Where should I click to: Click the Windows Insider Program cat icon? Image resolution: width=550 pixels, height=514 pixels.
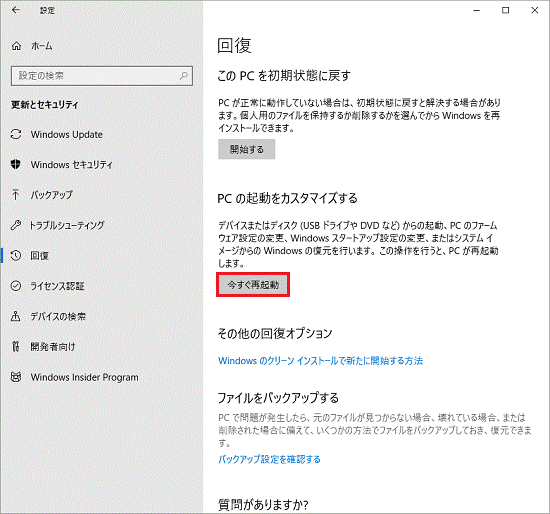(x=16, y=377)
